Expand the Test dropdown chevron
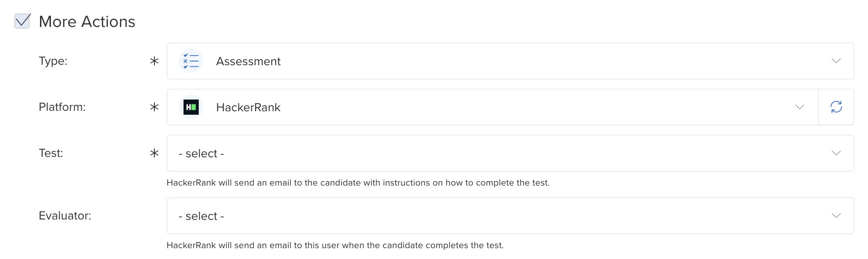This screenshot has height=259, width=868. tap(836, 153)
